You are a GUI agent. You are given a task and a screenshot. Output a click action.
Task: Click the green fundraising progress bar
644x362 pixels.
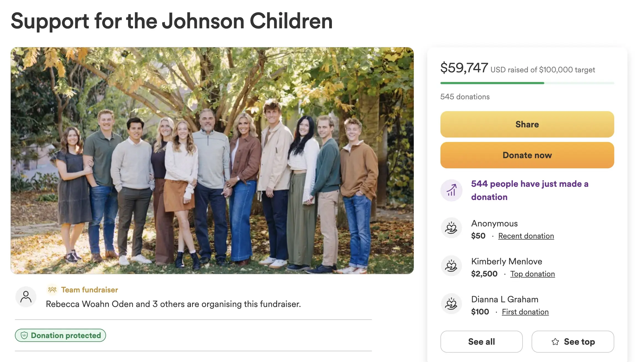[x=492, y=83]
